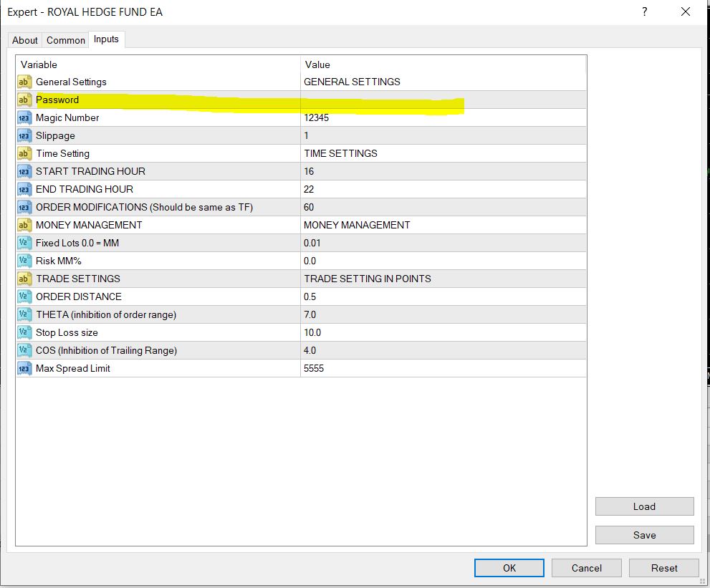Click the integer icon next to Slippage

(x=24, y=135)
